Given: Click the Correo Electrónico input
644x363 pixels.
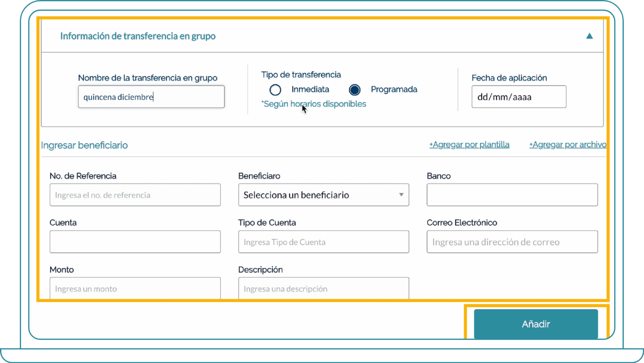Looking at the screenshot, I should (x=512, y=242).
